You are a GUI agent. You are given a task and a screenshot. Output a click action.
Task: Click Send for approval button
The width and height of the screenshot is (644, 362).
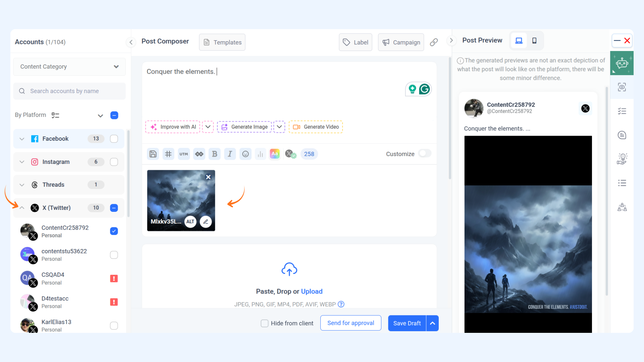[351, 323]
